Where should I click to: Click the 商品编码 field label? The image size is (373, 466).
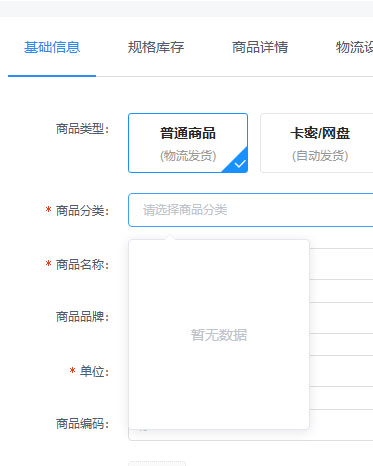pyautogui.click(x=83, y=424)
